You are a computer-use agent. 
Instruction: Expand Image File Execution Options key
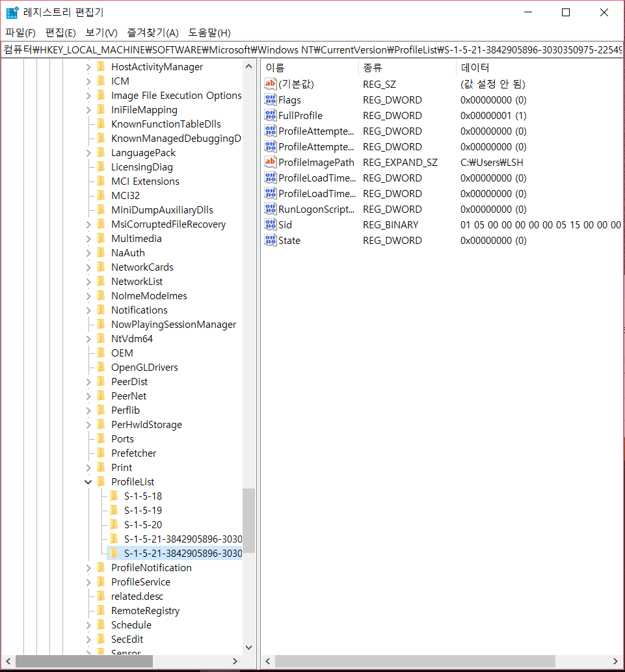click(88, 96)
